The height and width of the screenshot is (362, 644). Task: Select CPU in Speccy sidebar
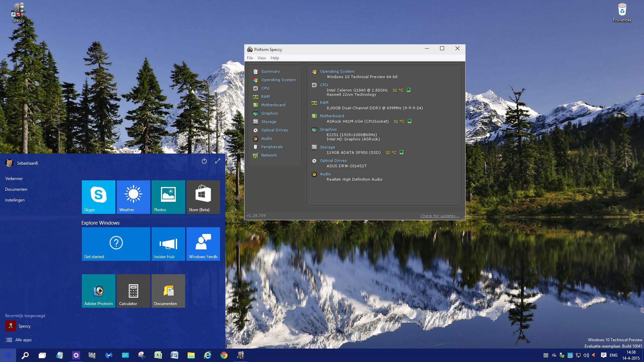(265, 88)
